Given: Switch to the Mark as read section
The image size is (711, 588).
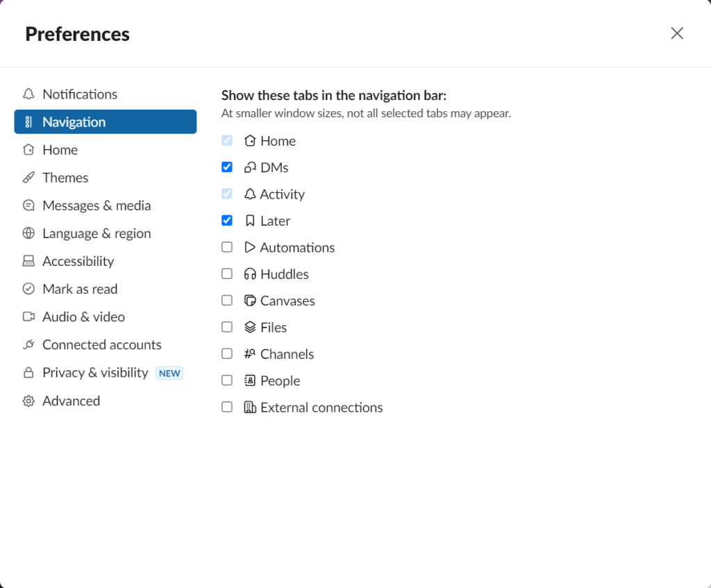Looking at the screenshot, I should coord(80,289).
